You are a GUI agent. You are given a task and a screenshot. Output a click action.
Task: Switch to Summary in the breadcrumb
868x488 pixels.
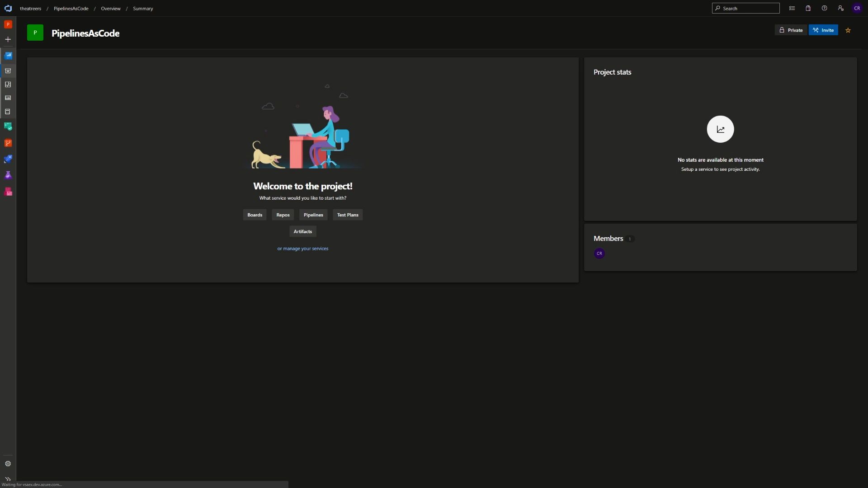(x=143, y=8)
